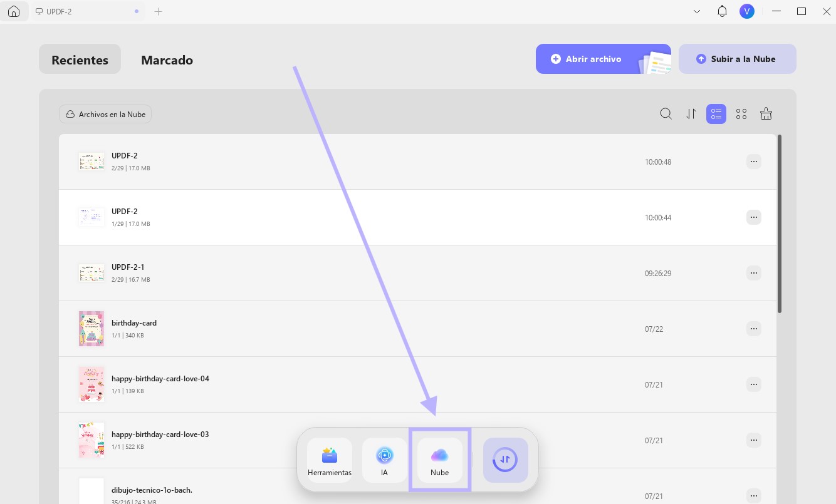Viewport: 836px width, 504px height.
Task: Open the user account avatar V
Action: point(746,11)
